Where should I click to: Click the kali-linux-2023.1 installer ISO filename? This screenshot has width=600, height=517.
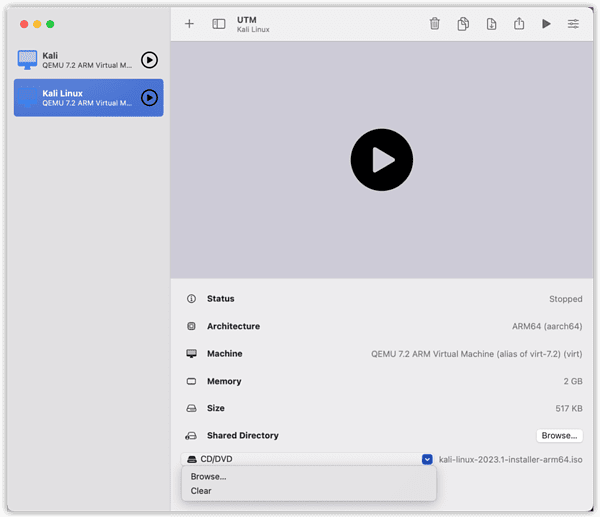510,459
